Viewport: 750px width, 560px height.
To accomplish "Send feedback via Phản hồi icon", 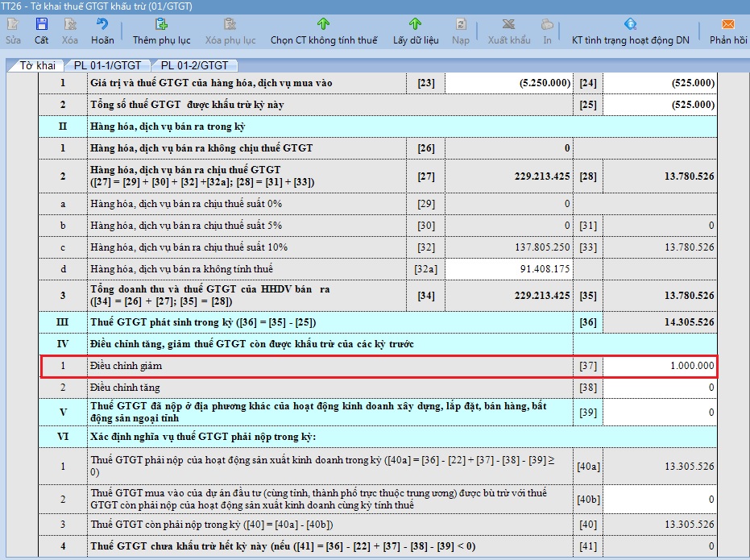I will [728, 24].
